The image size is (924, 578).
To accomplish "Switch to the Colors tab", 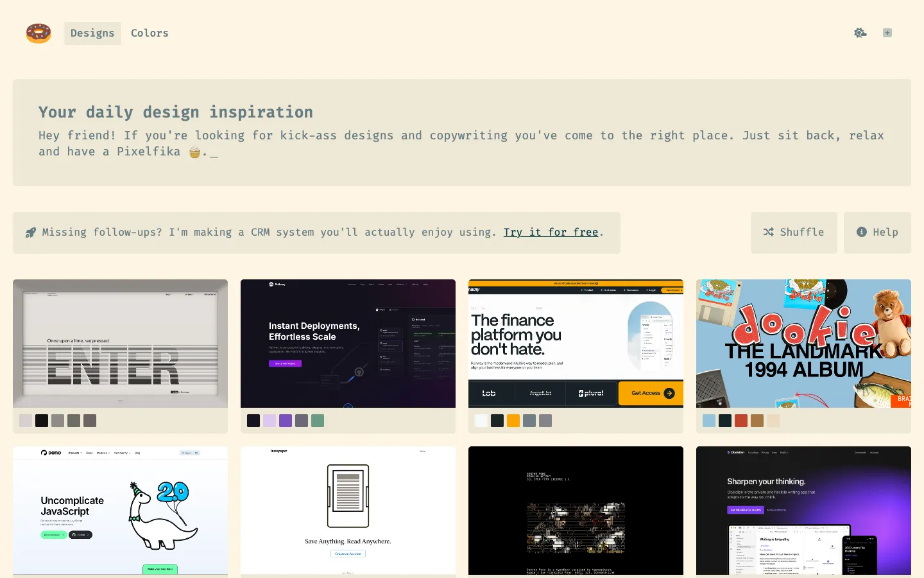I will [x=150, y=33].
